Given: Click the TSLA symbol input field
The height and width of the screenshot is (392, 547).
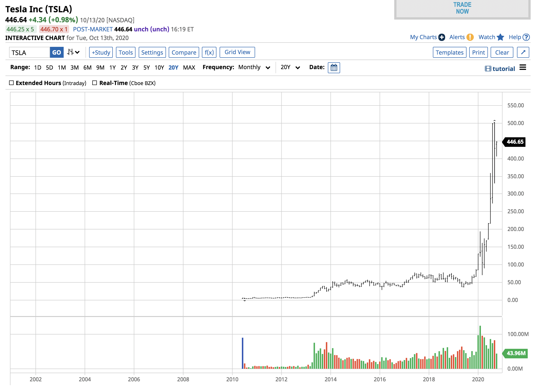Looking at the screenshot, I should (x=29, y=52).
